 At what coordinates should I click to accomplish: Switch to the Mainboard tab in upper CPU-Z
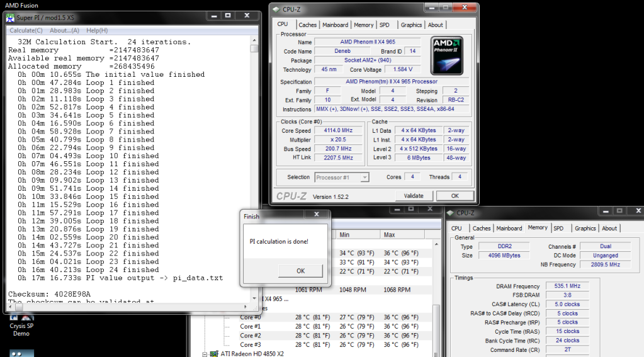tap(335, 25)
